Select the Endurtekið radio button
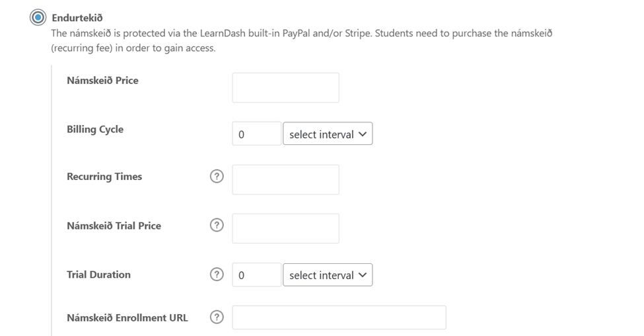 tap(38, 18)
